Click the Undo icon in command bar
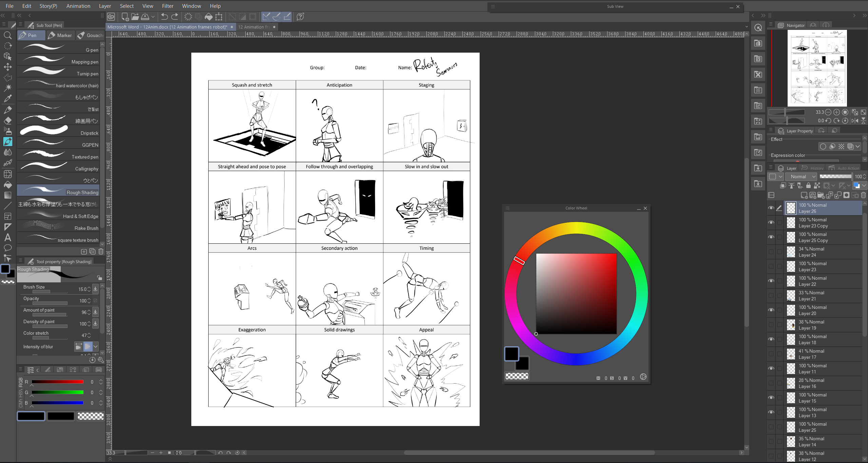 (x=164, y=16)
